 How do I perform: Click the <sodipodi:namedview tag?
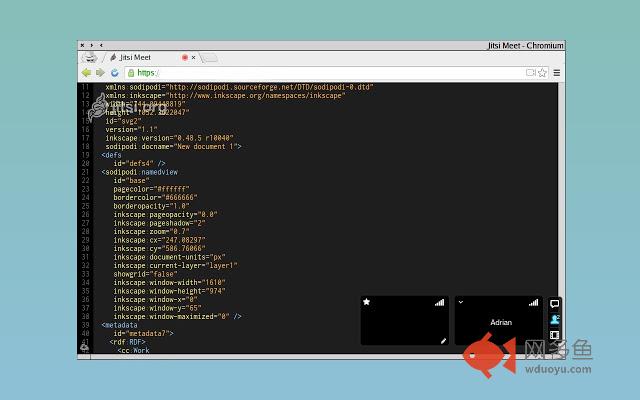140,172
